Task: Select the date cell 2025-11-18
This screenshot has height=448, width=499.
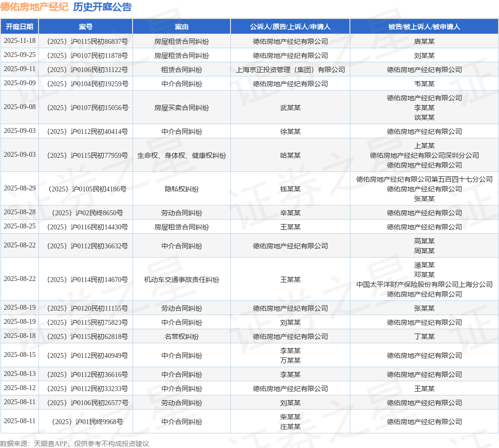Action: (19, 41)
